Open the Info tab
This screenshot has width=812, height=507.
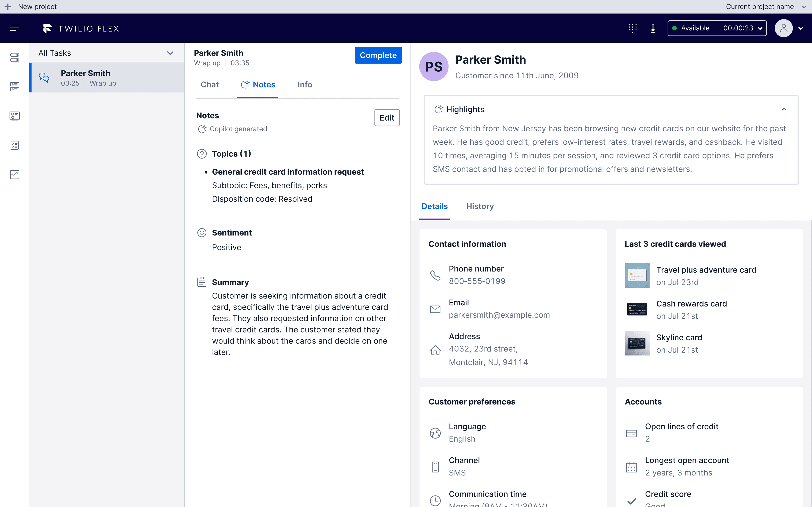tap(305, 84)
